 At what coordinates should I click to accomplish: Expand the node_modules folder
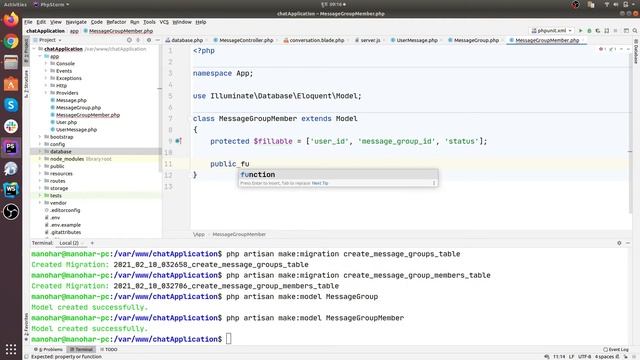[40, 159]
